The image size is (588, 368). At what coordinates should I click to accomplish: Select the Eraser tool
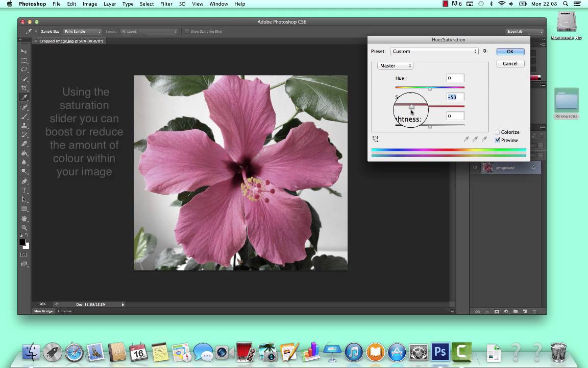(x=24, y=144)
